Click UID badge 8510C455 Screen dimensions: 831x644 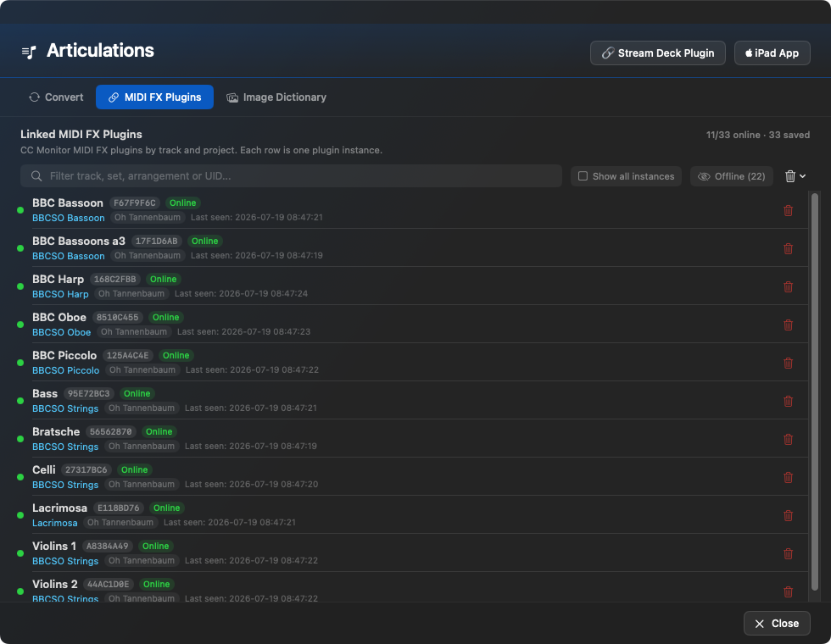tap(117, 317)
